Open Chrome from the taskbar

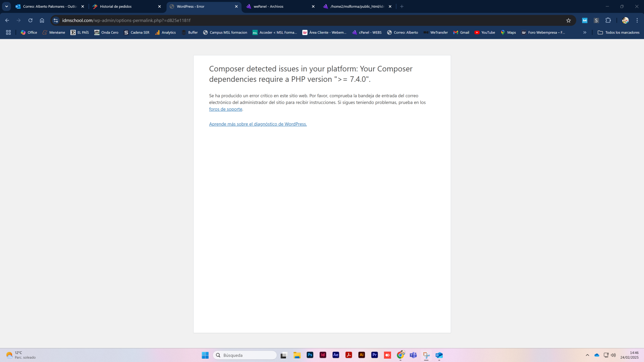click(400, 355)
